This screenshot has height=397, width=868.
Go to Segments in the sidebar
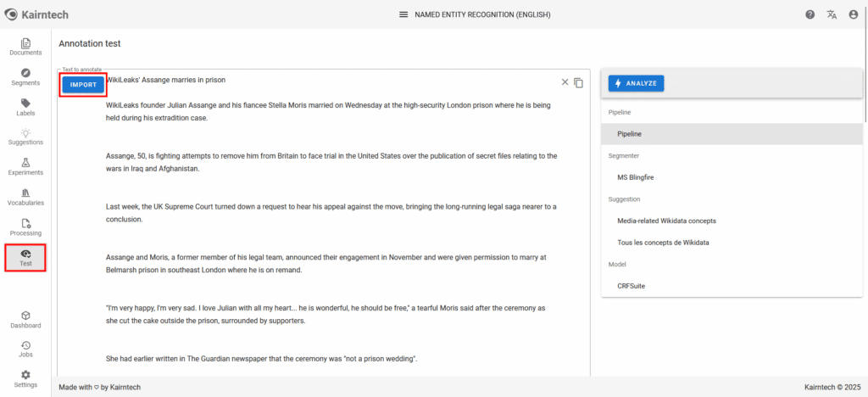(25, 77)
